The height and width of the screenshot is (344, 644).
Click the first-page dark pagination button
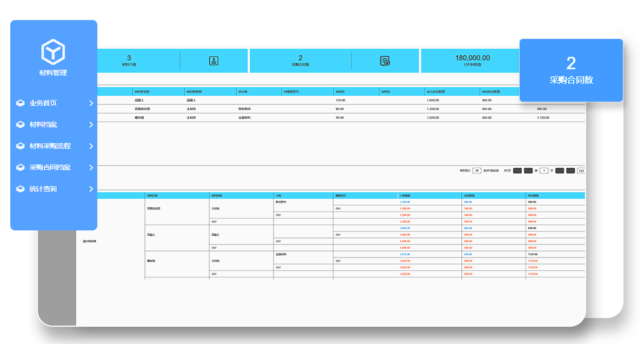point(517,171)
